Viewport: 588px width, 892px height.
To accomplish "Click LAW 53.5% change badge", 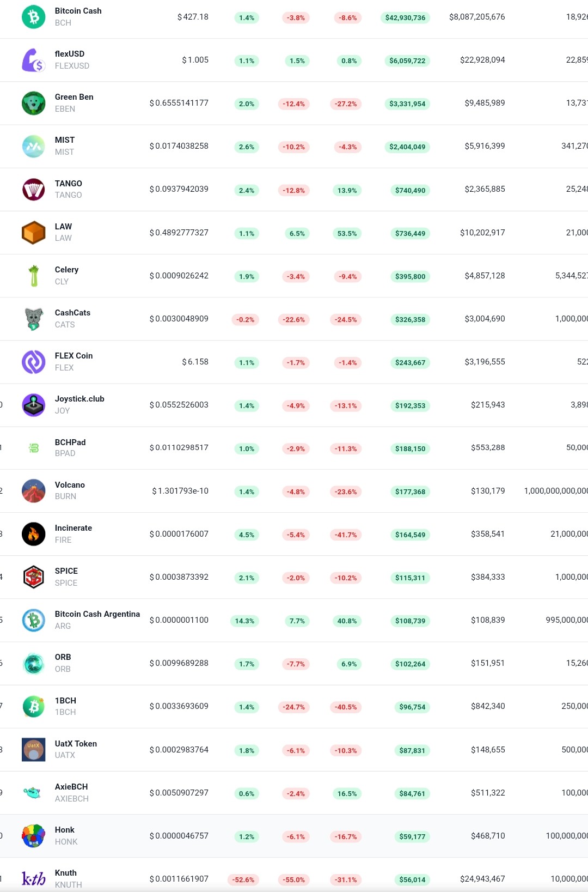I will point(347,233).
